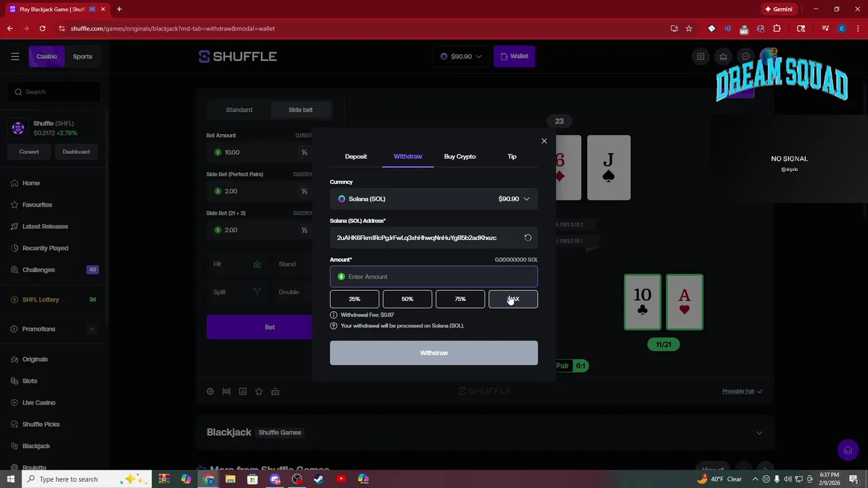The image size is (868, 488).
Task: Choose the 25% amount button
Action: click(x=355, y=299)
